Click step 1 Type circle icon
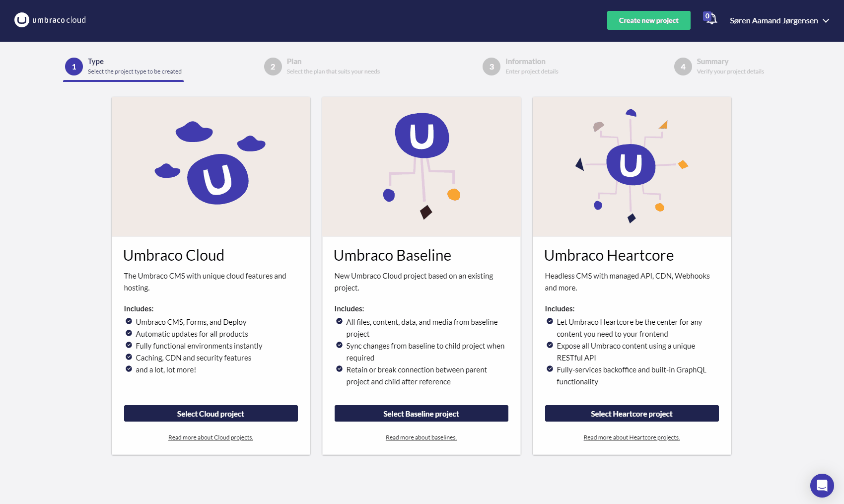The image size is (844, 504). coord(74,67)
